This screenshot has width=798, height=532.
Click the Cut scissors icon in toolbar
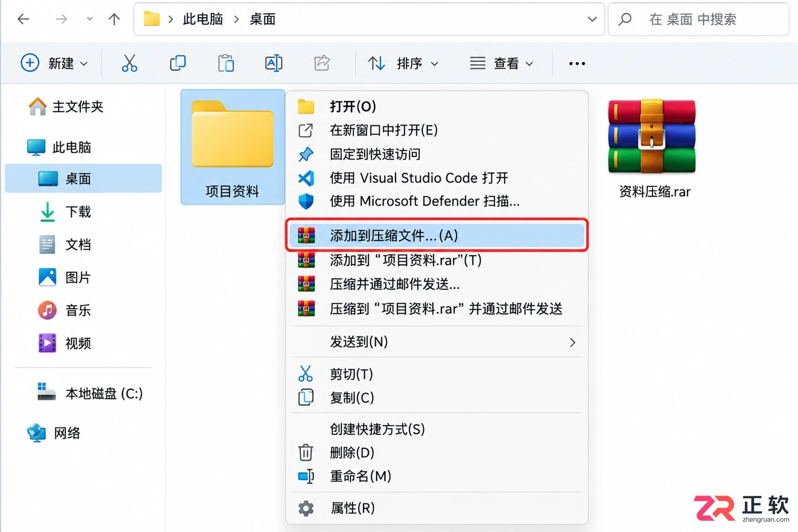(129, 63)
